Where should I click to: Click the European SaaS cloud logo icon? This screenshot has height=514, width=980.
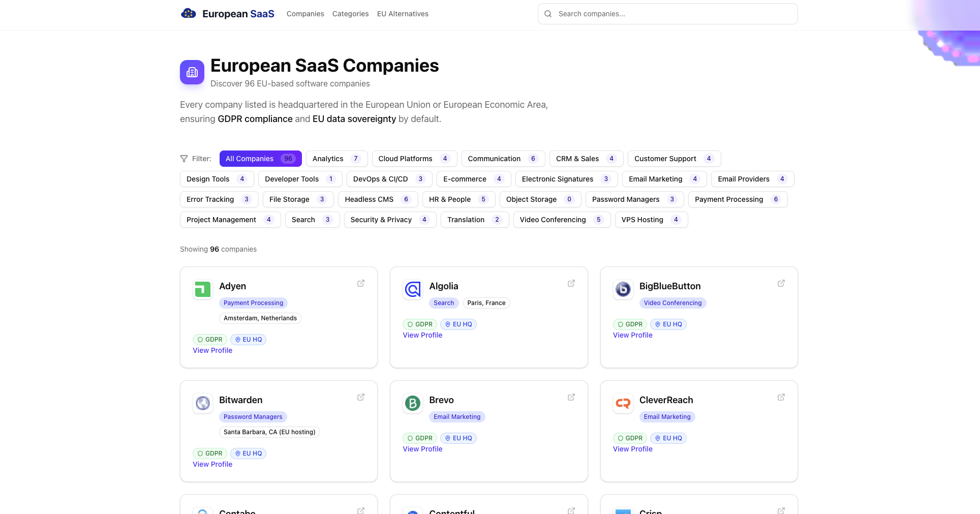tap(188, 14)
